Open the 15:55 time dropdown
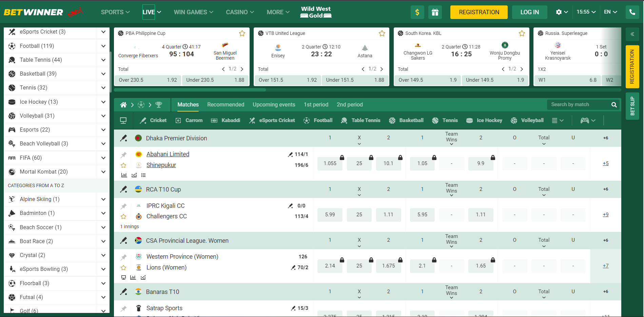 click(x=586, y=12)
